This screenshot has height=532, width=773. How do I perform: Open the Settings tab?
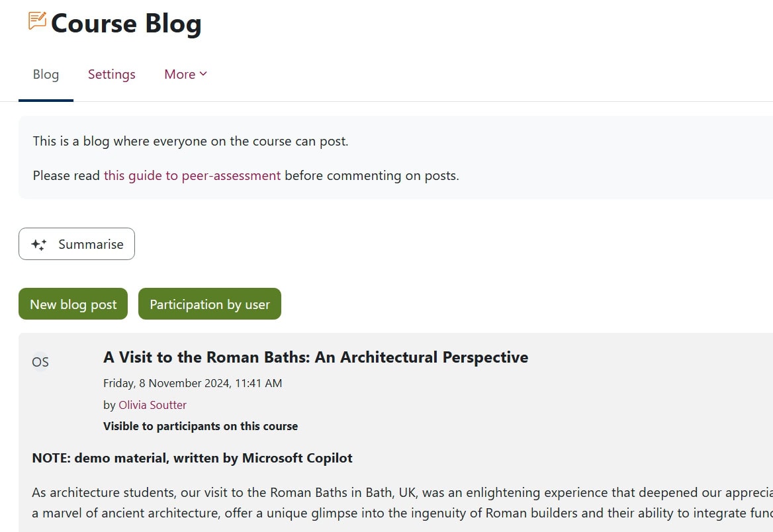click(x=111, y=74)
